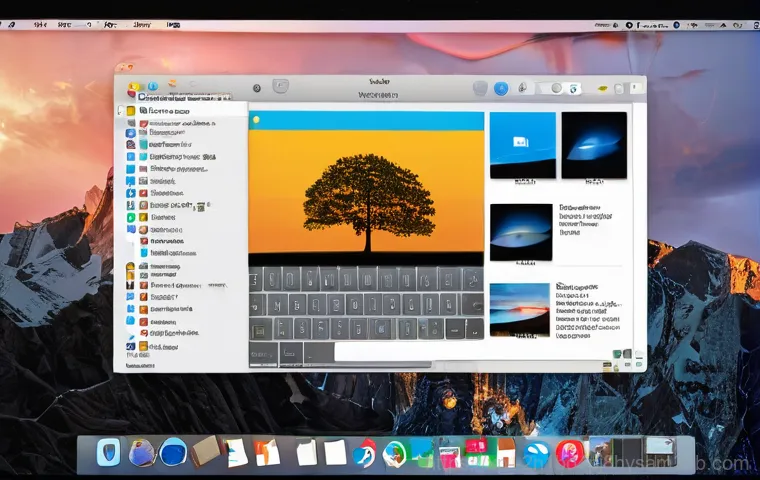This screenshot has height=480, width=760.
Task: Open the red round icon in the Dock
Action: 570,453
